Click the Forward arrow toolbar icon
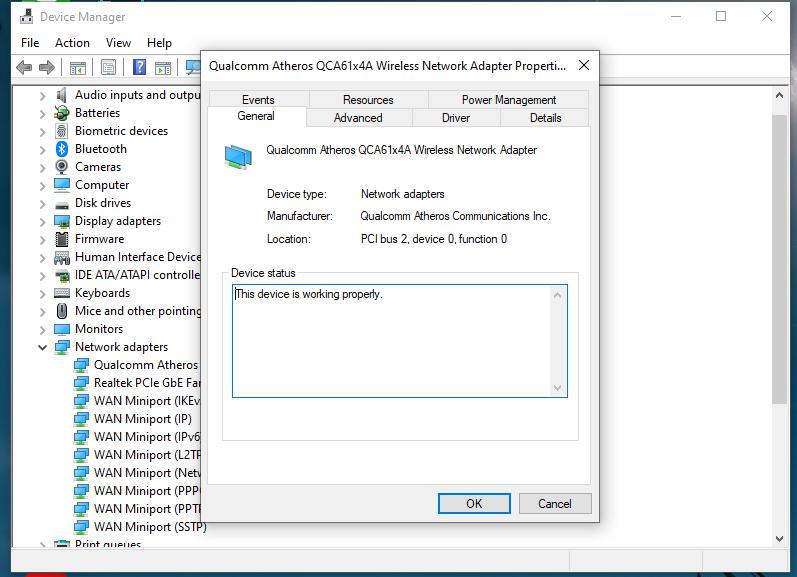The width and height of the screenshot is (797, 577). click(47, 67)
